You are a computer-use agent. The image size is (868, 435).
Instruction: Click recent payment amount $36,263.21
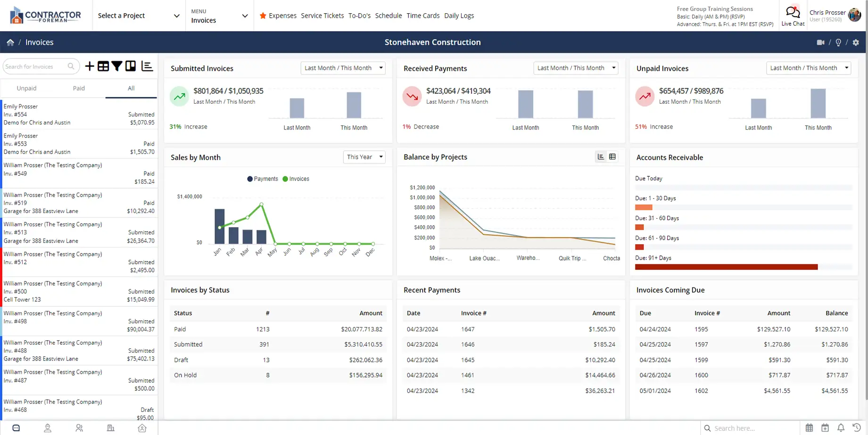click(x=600, y=391)
